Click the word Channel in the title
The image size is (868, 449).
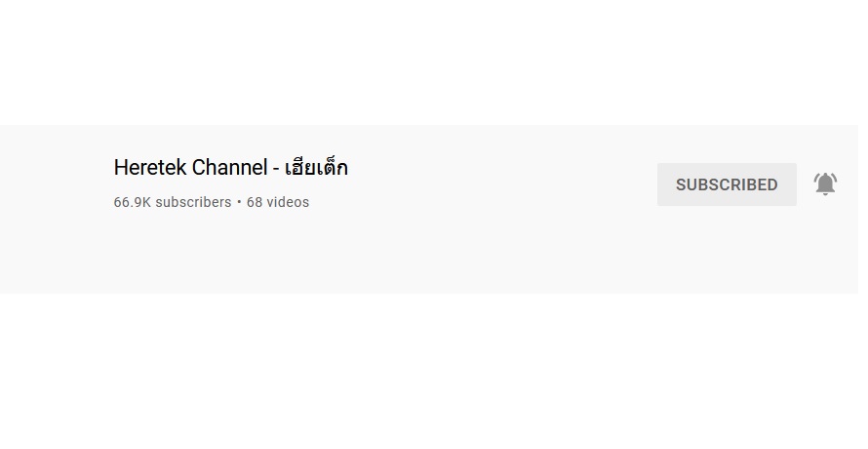click(230, 168)
